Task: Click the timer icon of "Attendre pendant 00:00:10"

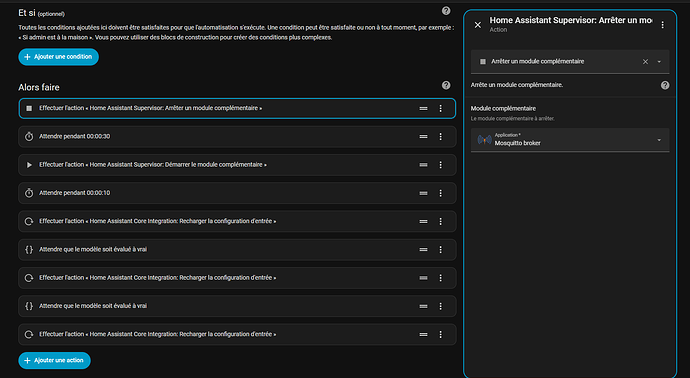Action: [x=29, y=193]
